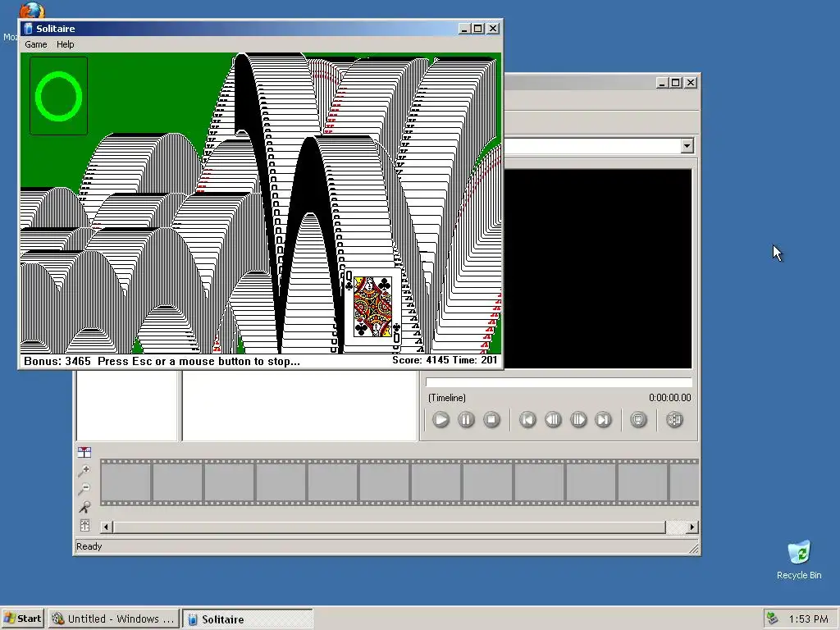Click the Stop button in Movie Maker

pyautogui.click(x=491, y=419)
